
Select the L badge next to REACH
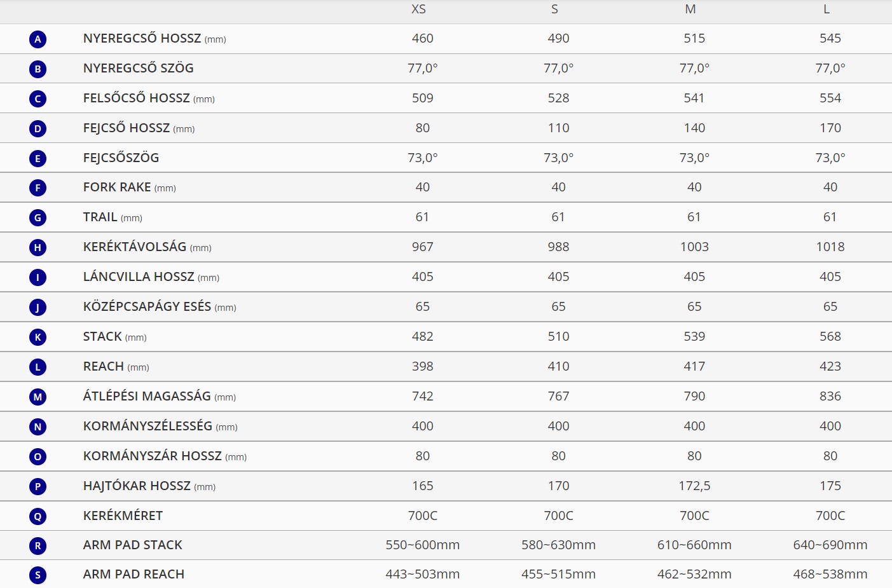(x=38, y=367)
